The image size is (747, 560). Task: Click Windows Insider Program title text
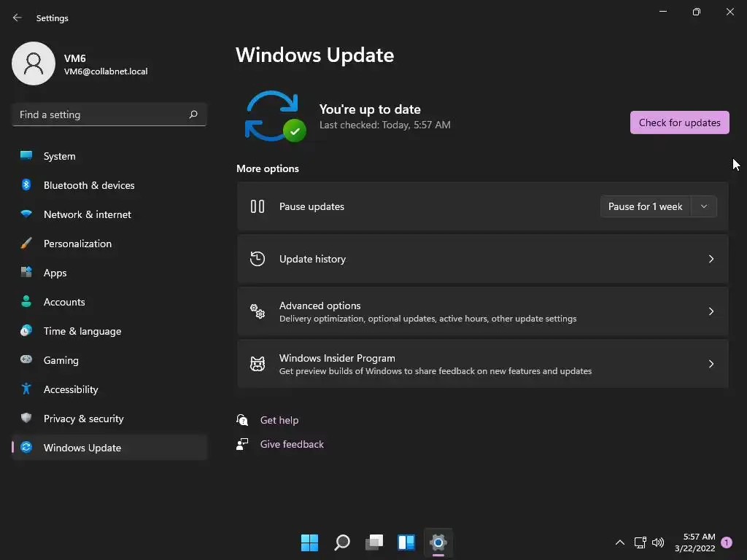337,358
